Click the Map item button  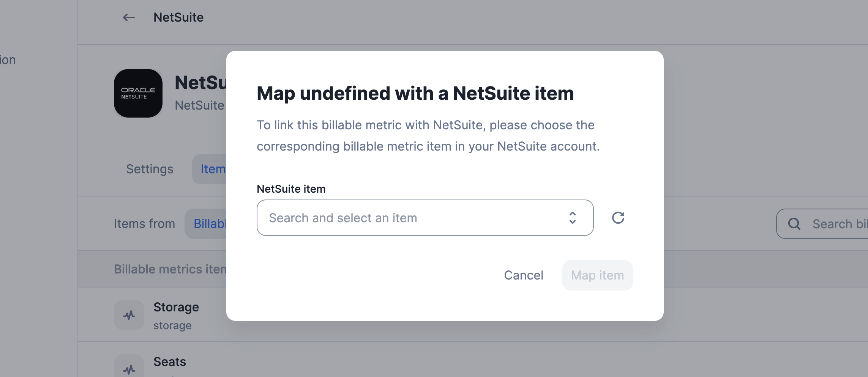click(x=597, y=275)
